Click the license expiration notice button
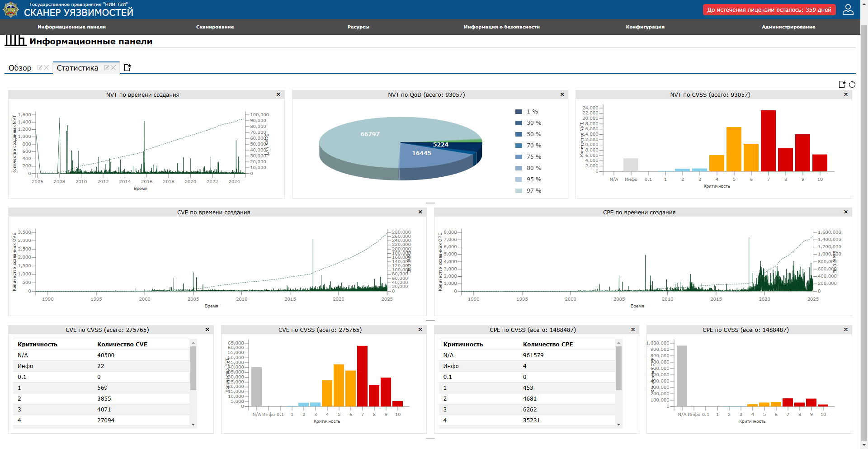This screenshot has height=449, width=868. coord(769,10)
